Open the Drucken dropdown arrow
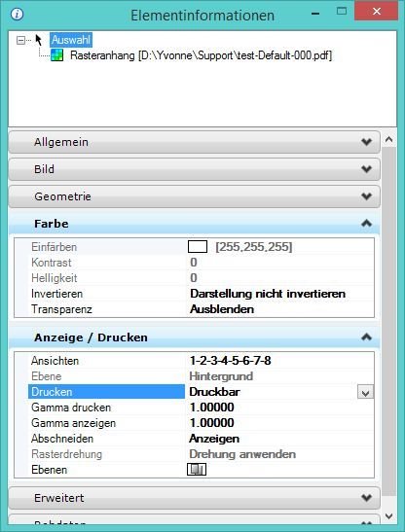The width and height of the screenshot is (405, 532). (365, 392)
